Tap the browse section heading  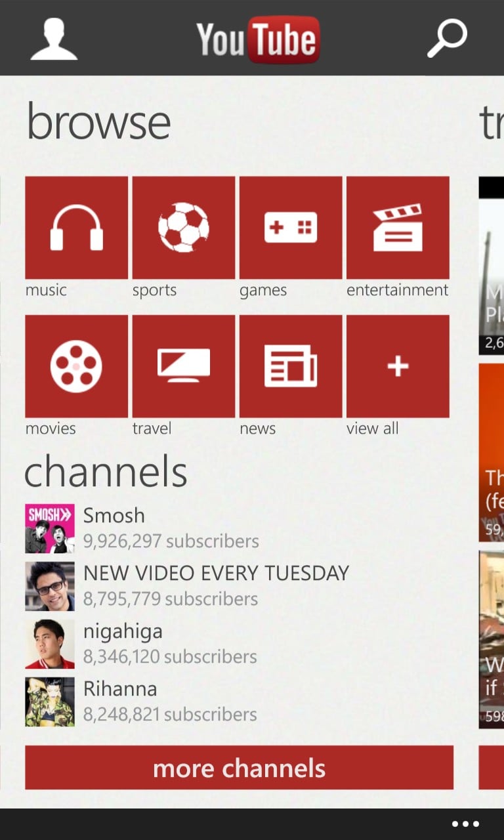98,122
